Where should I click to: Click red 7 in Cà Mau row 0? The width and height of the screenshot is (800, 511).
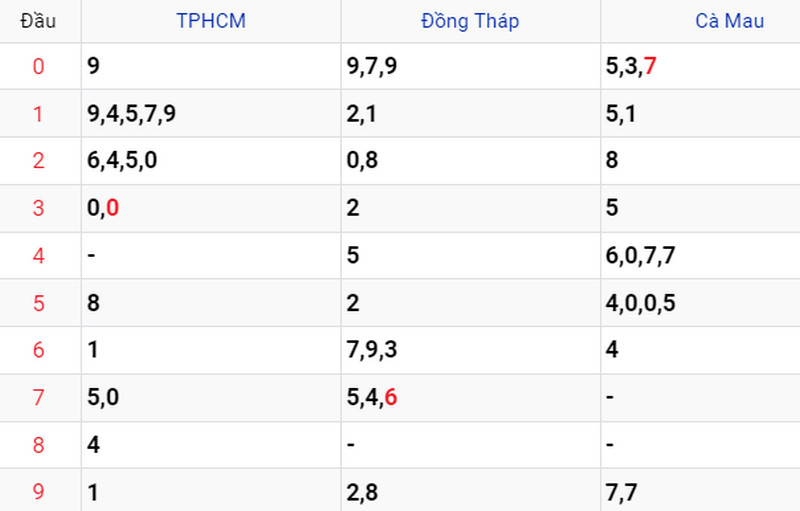tap(650, 66)
